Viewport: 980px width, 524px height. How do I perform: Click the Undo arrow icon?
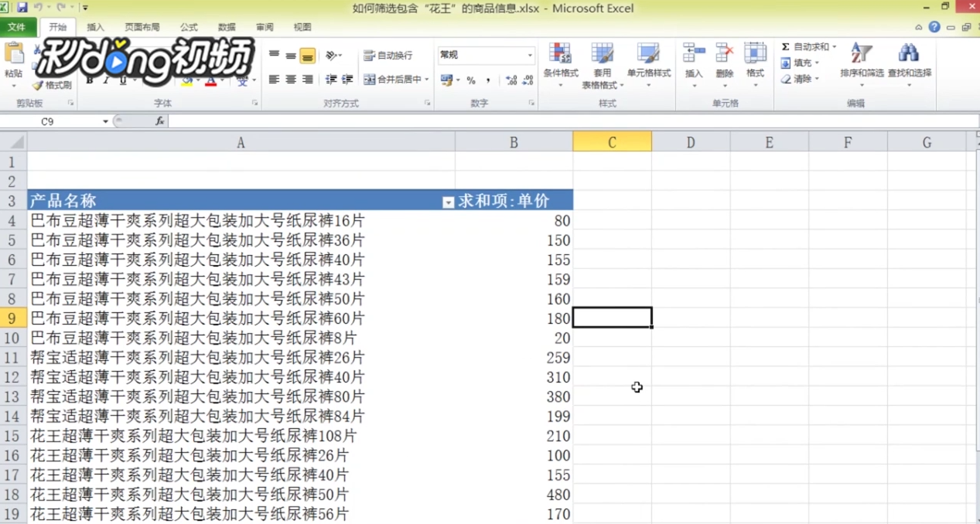coord(38,8)
